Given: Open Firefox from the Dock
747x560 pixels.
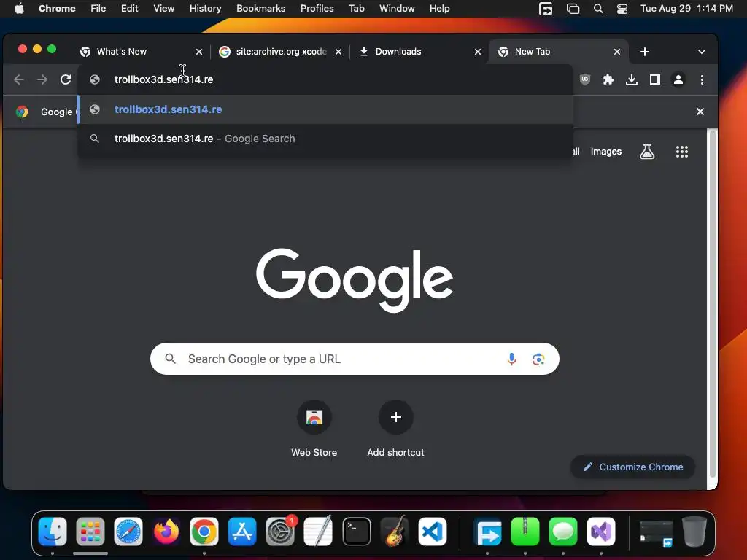Looking at the screenshot, I should click(x=166, y=532).
